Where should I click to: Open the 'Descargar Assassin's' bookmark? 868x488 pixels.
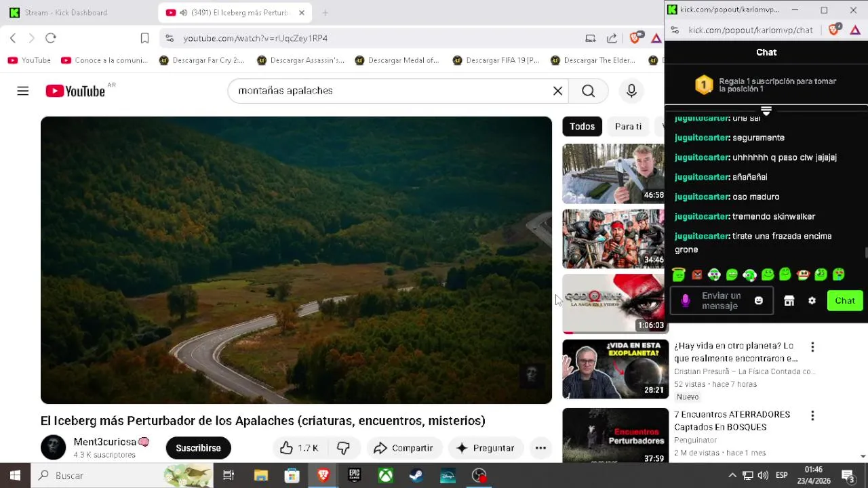(x=300, y=60)
